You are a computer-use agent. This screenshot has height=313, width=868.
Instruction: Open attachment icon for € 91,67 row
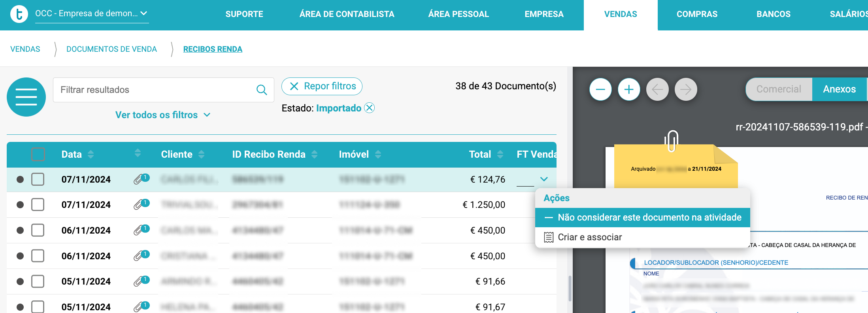[141, 307]
